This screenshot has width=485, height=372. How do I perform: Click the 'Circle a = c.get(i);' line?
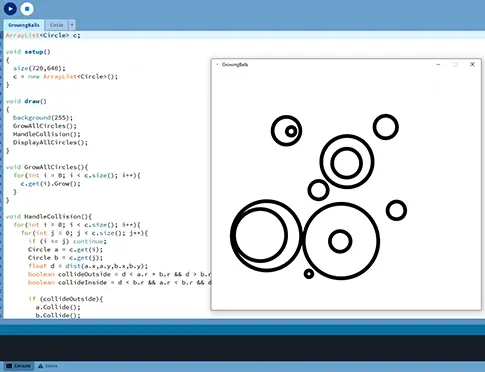pyautogui.click(x=65, y=250)
